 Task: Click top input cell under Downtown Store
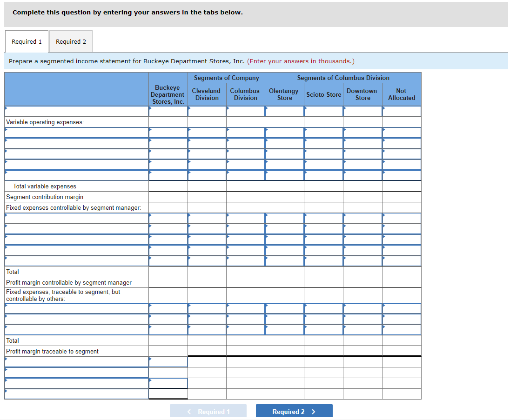362,111
